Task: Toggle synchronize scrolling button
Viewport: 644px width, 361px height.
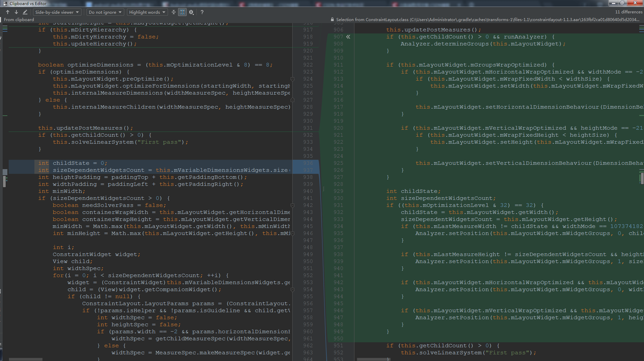Action: (182, 12)
